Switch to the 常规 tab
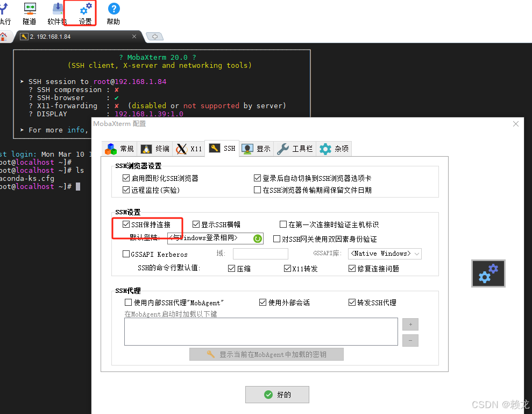Viewport: 532px width, 414px height. (x=119, y=149)
